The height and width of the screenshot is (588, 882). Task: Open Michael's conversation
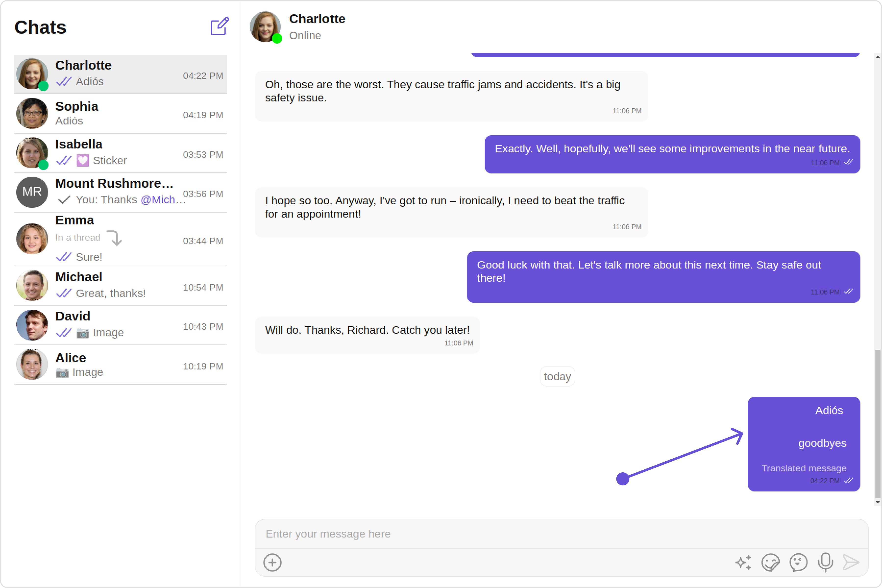coord(120,285)
